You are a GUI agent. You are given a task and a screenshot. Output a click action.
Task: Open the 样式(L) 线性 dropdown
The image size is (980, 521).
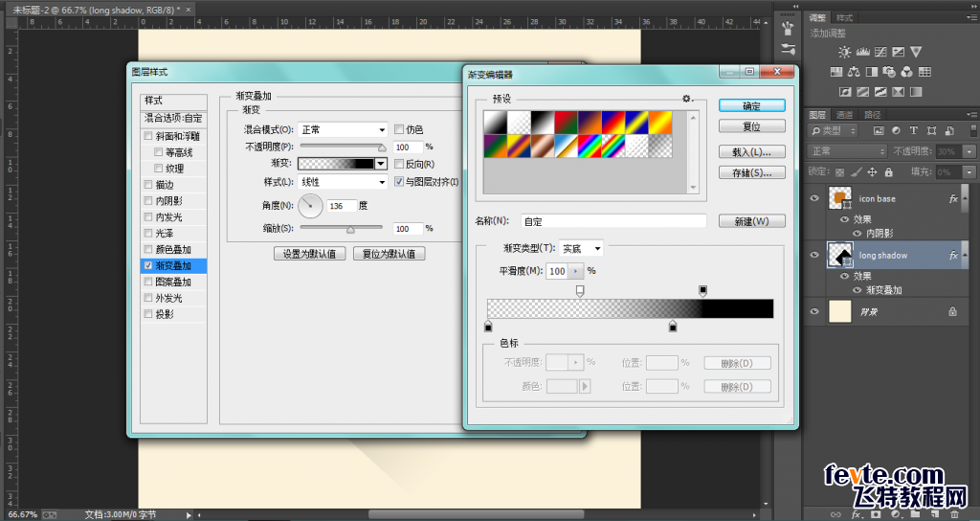point(343,182)
